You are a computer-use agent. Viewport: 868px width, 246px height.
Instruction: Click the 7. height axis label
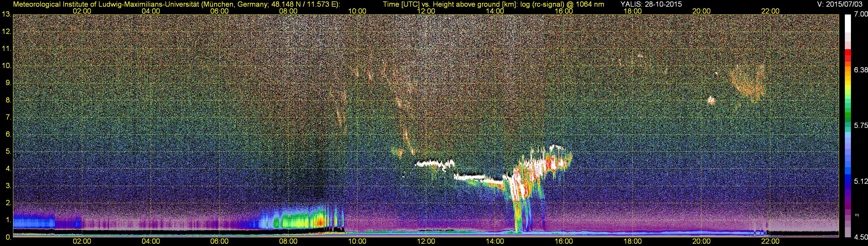(8, 117)
